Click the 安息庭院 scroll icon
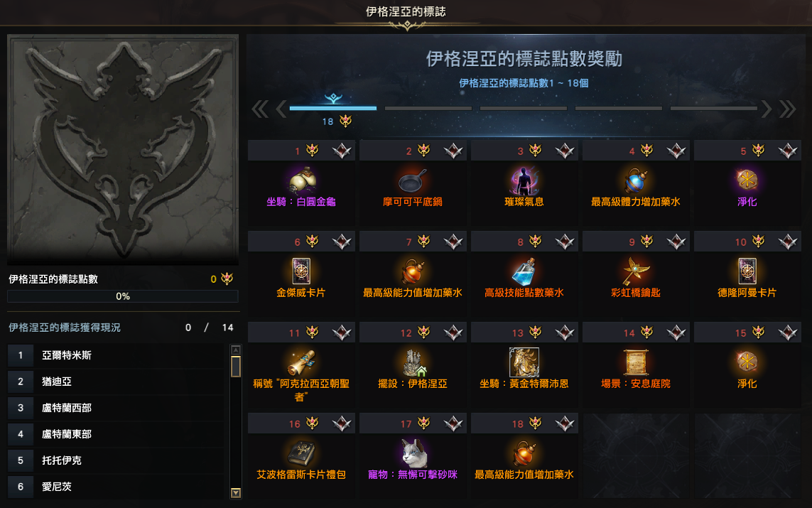 click(635, 362)
